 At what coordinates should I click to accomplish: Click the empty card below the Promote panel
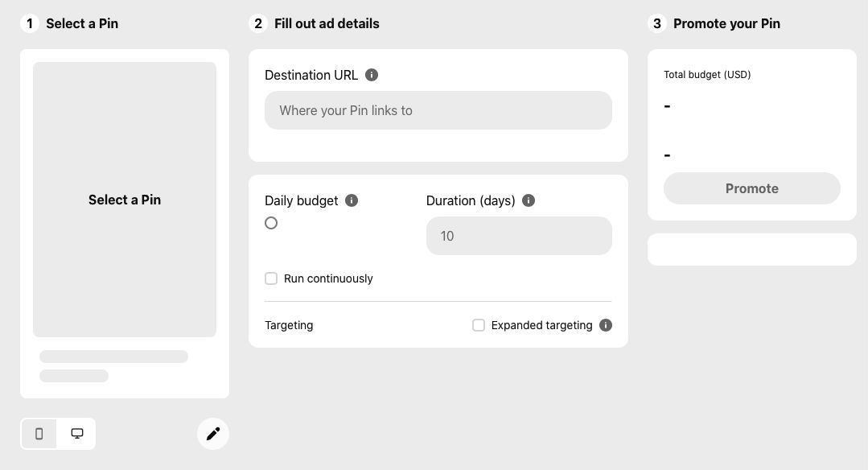point(751,249)
